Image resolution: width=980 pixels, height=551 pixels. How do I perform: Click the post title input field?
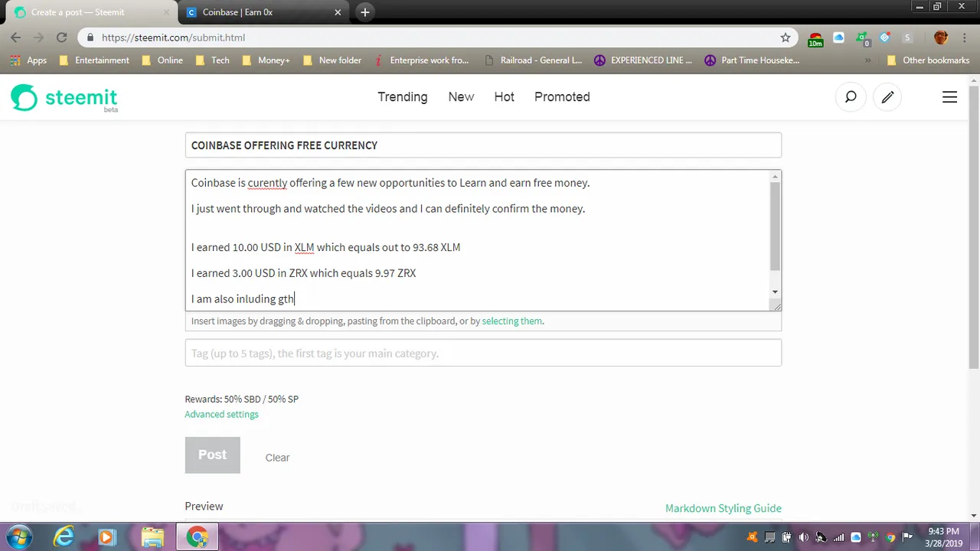coord(483,145)
